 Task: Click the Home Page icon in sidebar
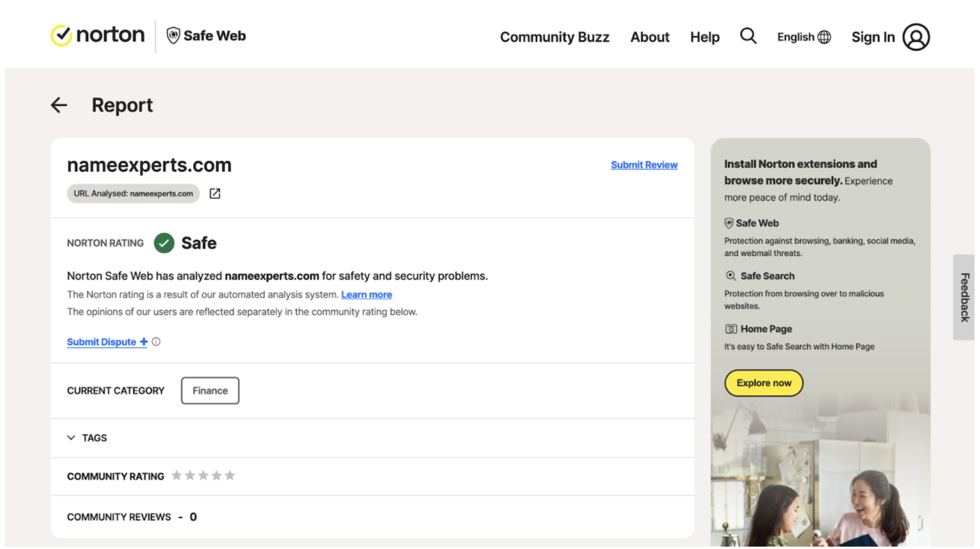(731, 329)
